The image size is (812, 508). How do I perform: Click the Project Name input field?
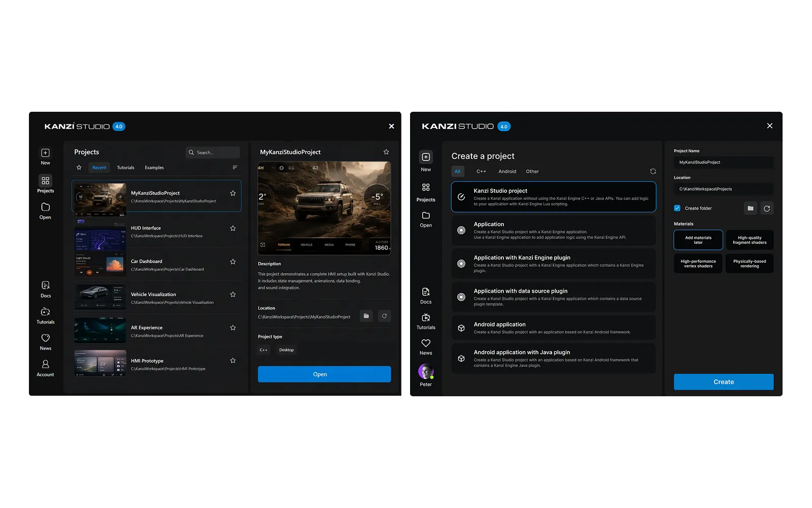(x=724, y=162)
